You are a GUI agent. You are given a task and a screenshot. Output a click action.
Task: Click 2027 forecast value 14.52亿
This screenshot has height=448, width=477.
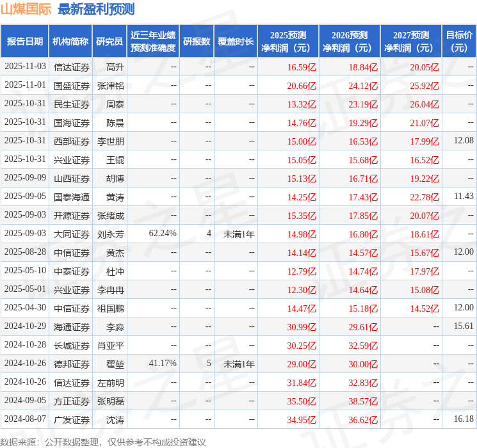(424, 308)
